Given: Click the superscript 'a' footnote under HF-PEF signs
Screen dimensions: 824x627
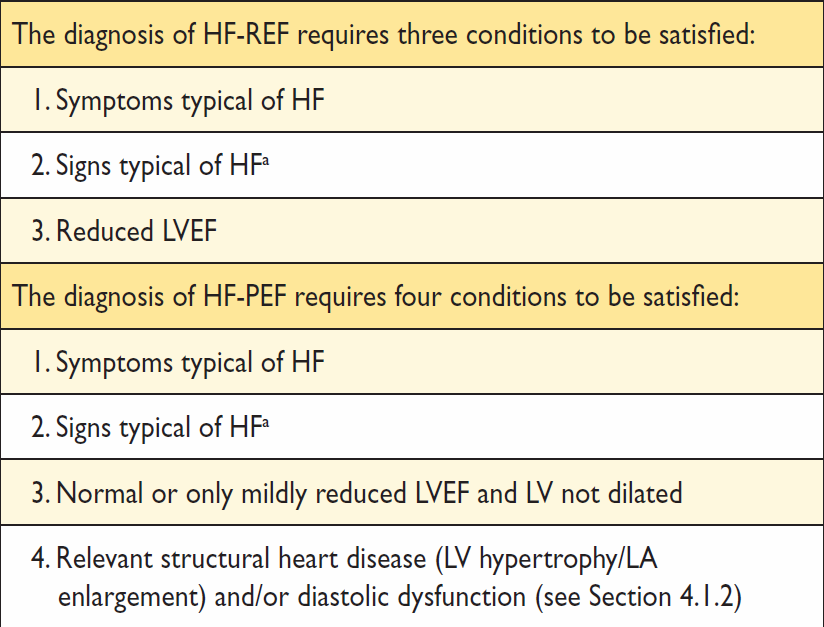Looking at the screenshot, I should point(265,423).
